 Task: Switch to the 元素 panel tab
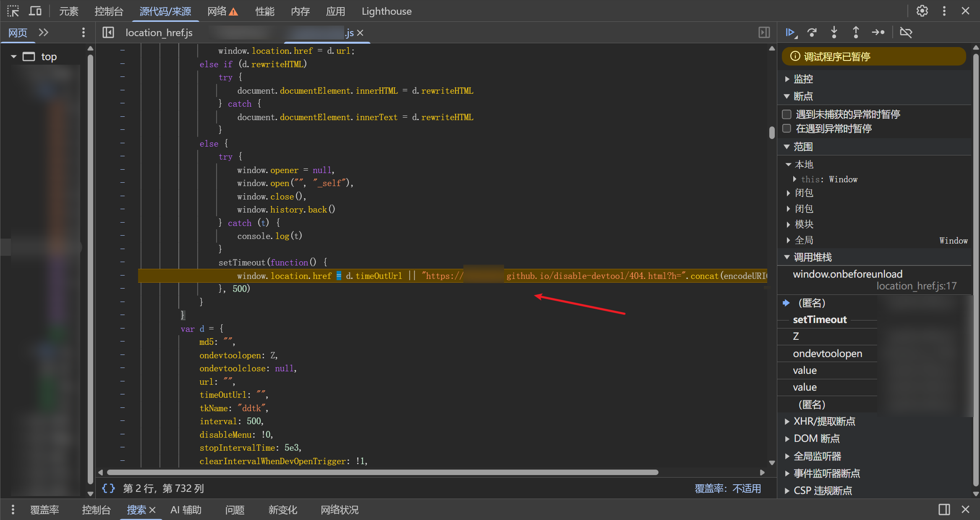coord(69,11)
